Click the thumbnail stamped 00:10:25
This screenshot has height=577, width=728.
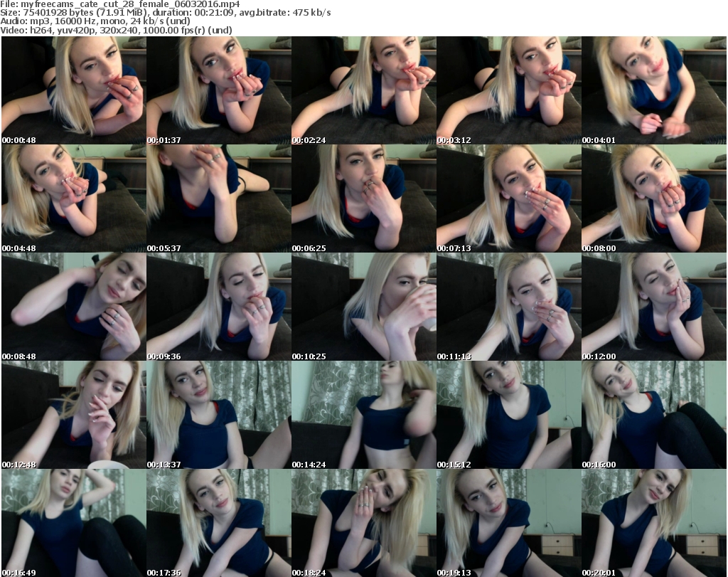[x=364, y=307]
